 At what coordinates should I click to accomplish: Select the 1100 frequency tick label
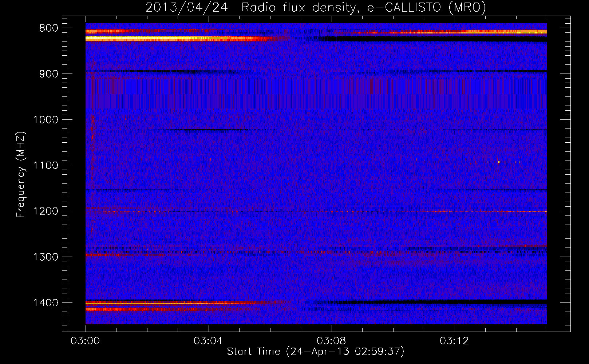46,166
